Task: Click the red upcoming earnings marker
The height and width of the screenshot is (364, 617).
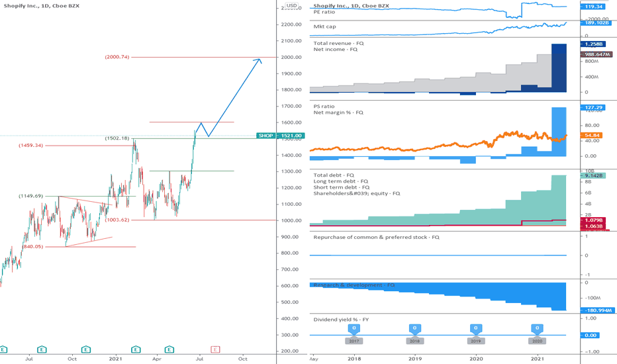Action: click(x=215, y=349)
